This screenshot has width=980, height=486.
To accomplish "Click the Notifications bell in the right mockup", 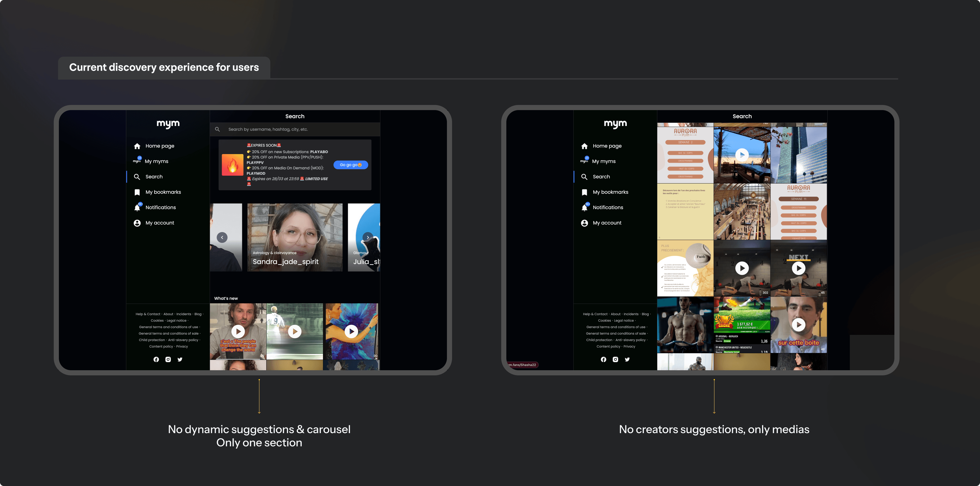I will (x=585, y=208).
